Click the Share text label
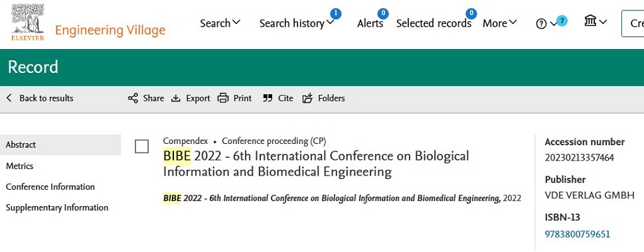The image size is (644, 252). (x=153, y=98)
